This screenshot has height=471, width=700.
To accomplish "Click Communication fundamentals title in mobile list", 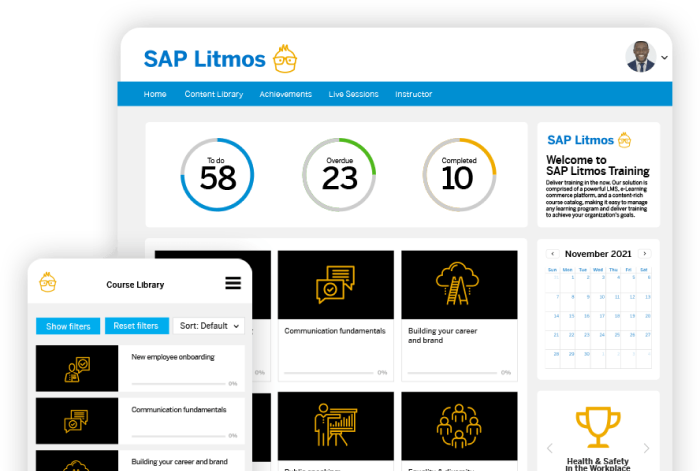I will click(179, 409).
